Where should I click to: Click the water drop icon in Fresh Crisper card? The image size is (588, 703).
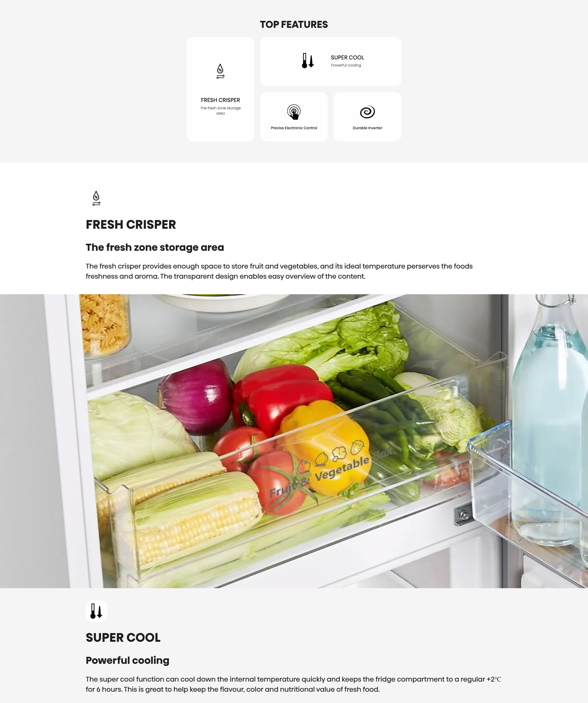coord(220,71)
